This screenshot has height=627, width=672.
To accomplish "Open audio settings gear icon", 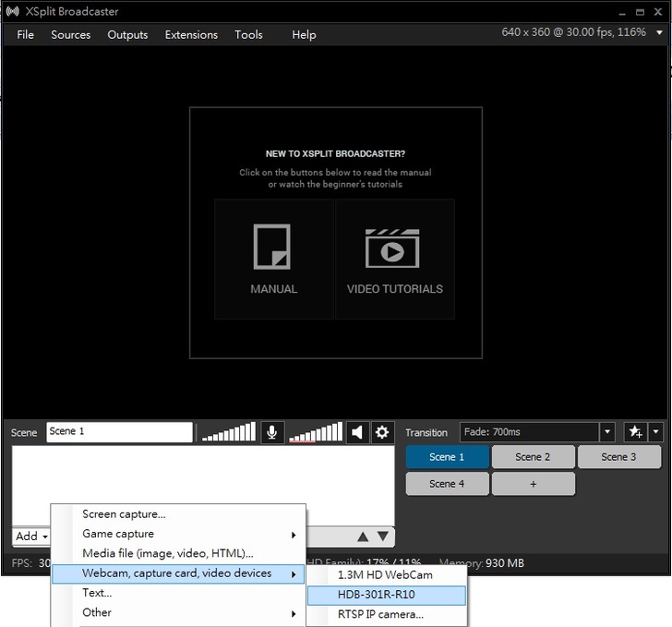I will (382, 432).
